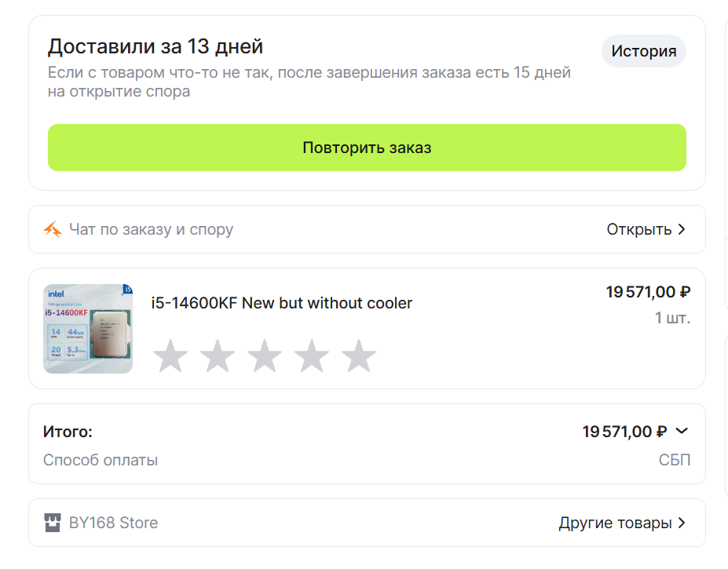Visit the BY168 Store page
The image size is (728, 569).
[x=113, y=523]
